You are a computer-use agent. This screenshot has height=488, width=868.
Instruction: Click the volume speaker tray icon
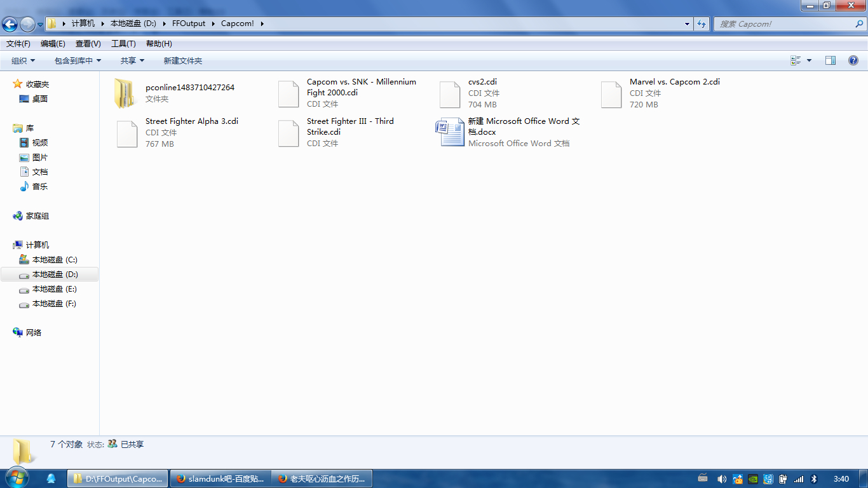pos(722,479)
